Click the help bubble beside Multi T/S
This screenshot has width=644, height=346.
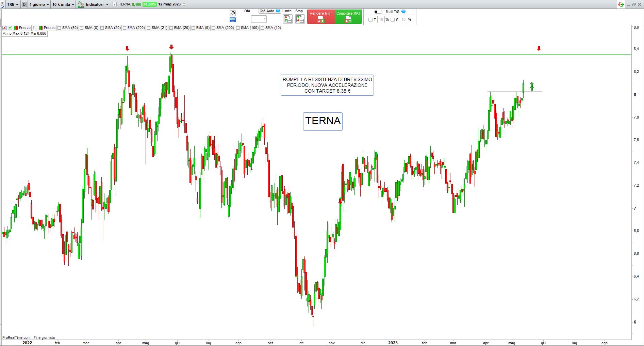click(403, 12)
